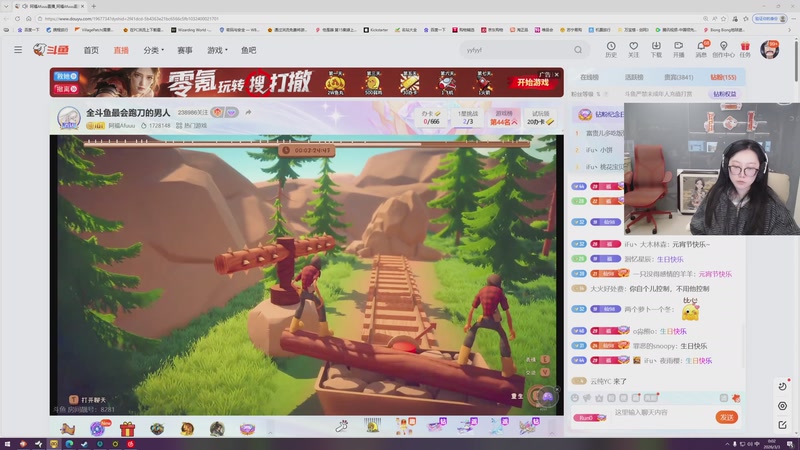Click the 钻粉权益 benefits button
This screenshot has width=800, height=450.
(x=724, y=94)
